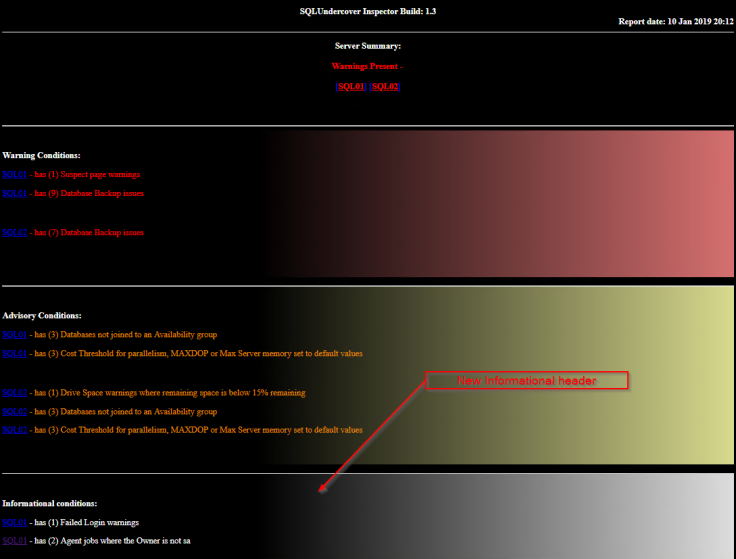Select the 'Warning Conditions:' heading

[x=41, y=155]
